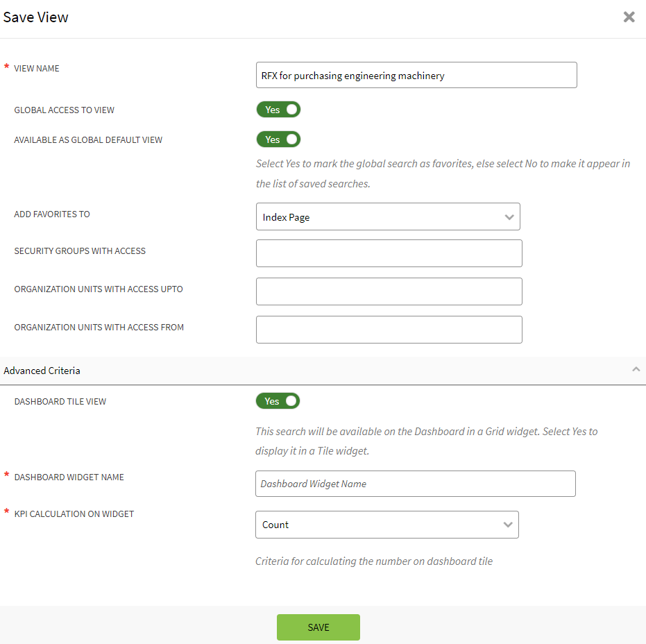The image size is (646, 644).
Task: Open the Add Favorites To dropdown
Action: coord(387,217)
